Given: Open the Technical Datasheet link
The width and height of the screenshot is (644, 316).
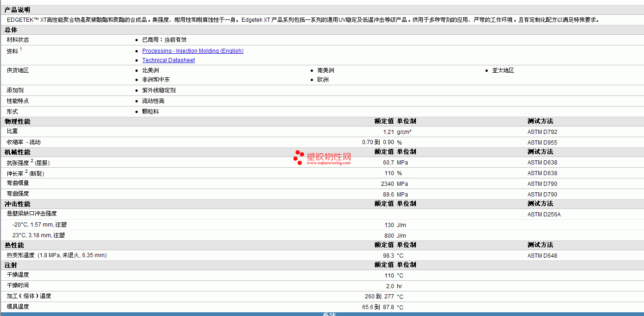Looking at the screenshot, I should pyautogui.click(x=168, y=60).
